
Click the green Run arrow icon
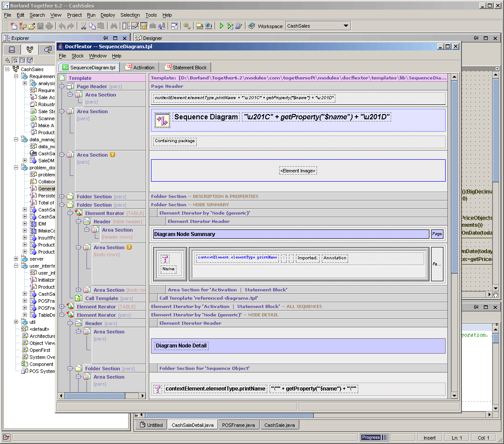coord(222,26)
